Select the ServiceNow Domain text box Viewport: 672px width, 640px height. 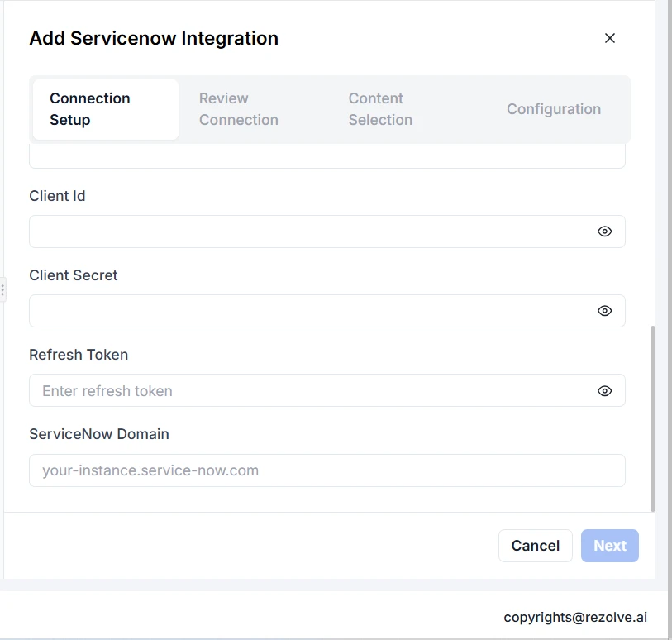pos(326,470)
